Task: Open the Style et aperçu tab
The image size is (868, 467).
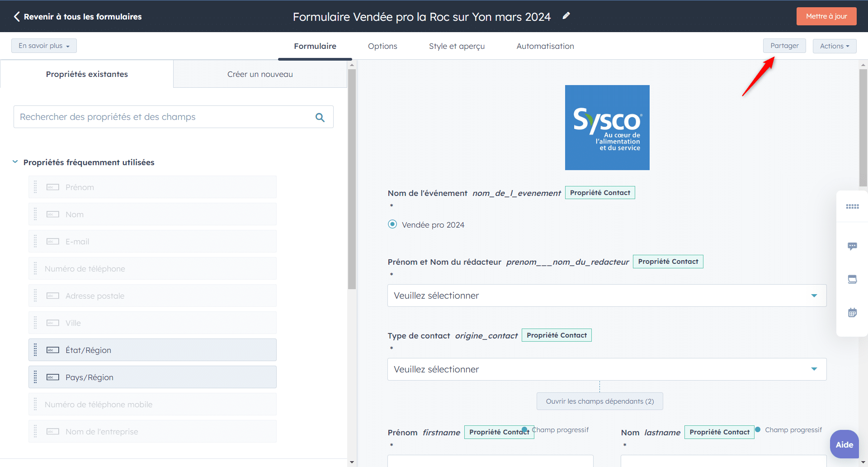Action: coord(457,46)
